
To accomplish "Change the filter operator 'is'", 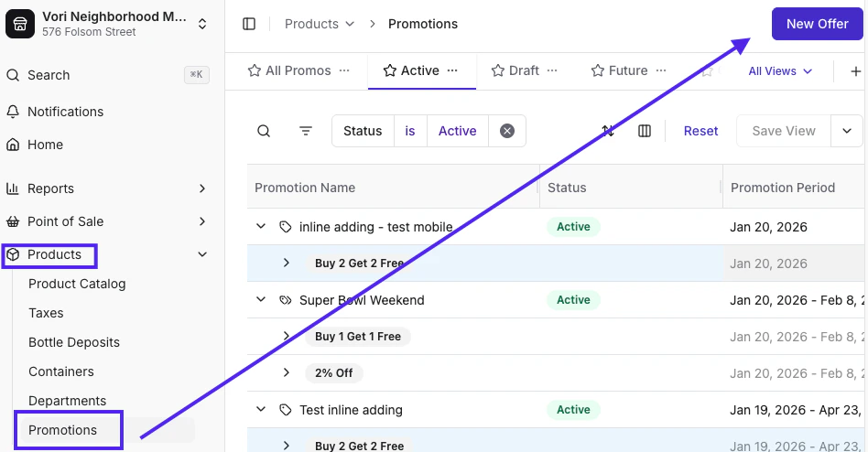I will [x=410, y=131].
